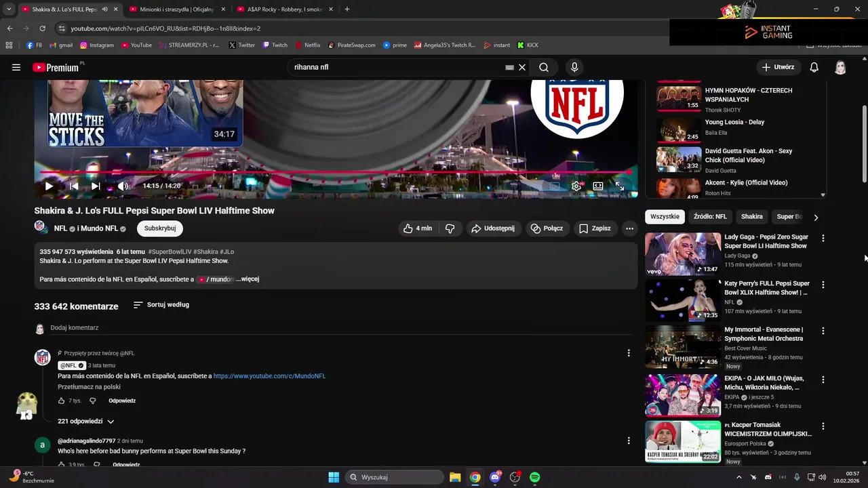This screenshot has width=868, height=488.
Task: Click the Udostępnij share button
Action: tap(493, 228)
